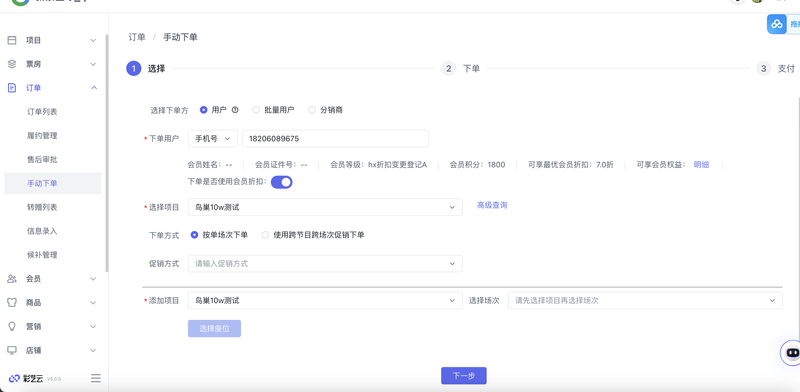Collapse the 订单 sidebar menu chevron
800x392 pixels.
93,88
